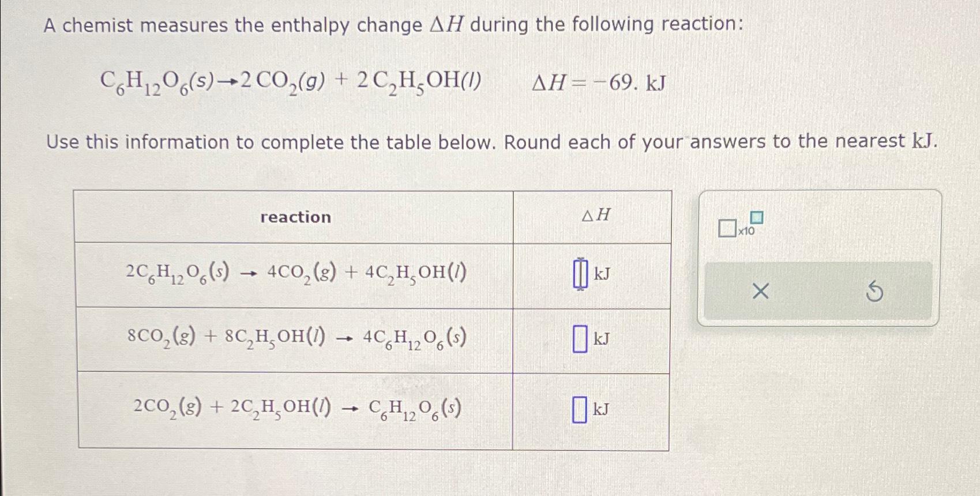Click the kJ label beside the first answer box
The height and width of the screenshot is (496, 980).
(x=602, y=272)
